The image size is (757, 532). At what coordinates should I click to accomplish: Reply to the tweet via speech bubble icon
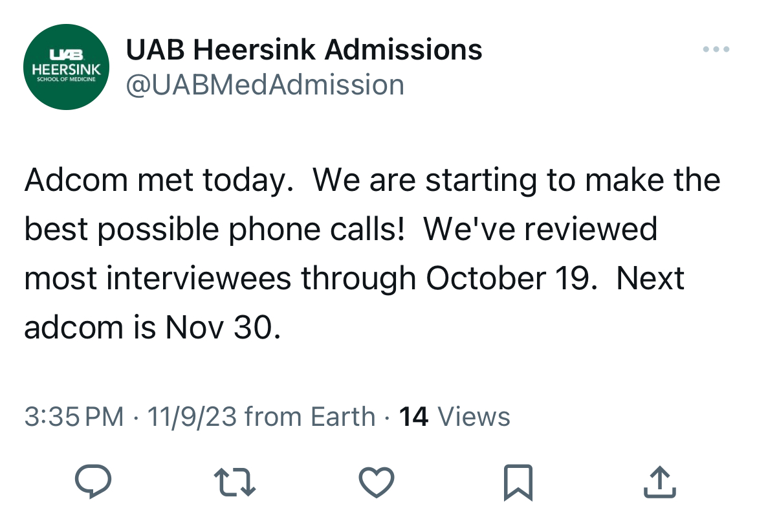tap(93, 481)
